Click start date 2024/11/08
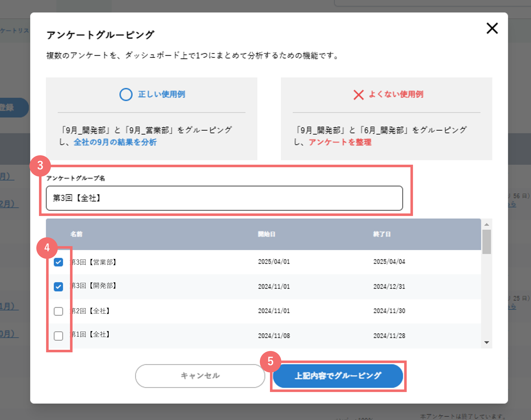 tap(274, 336)
